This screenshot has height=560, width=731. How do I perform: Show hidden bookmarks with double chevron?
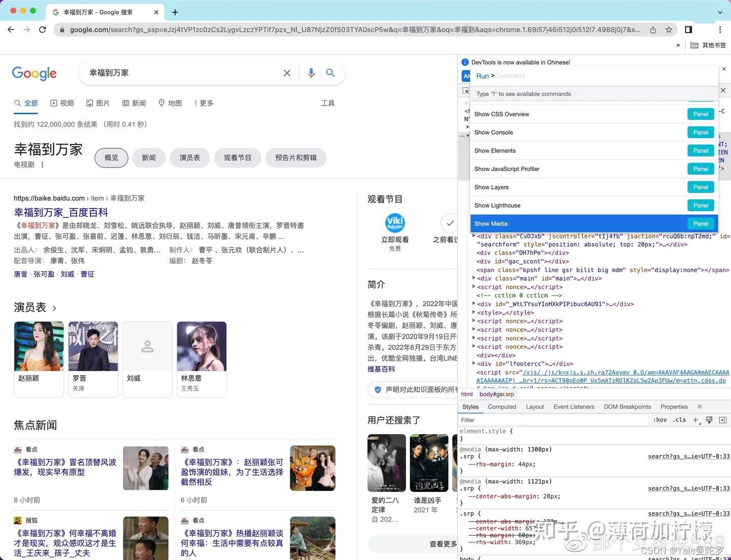(x=678, y=45)
